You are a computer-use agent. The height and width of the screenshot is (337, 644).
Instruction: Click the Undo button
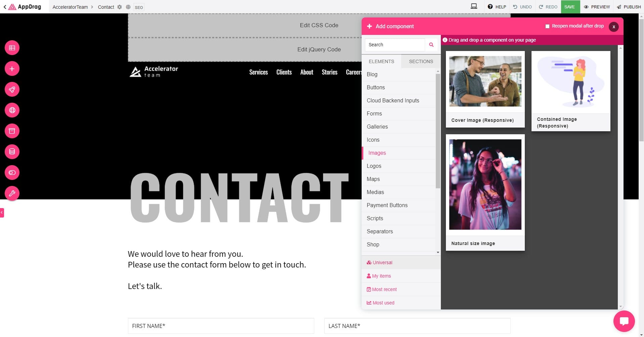point(522,7)
